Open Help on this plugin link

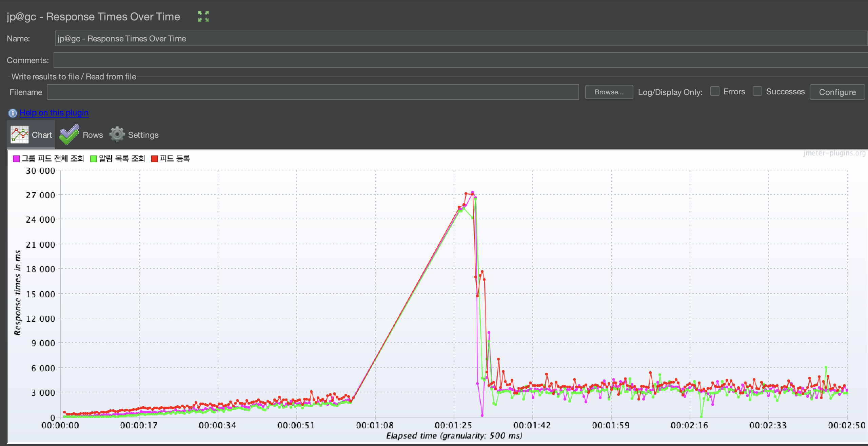click(54, 113)
